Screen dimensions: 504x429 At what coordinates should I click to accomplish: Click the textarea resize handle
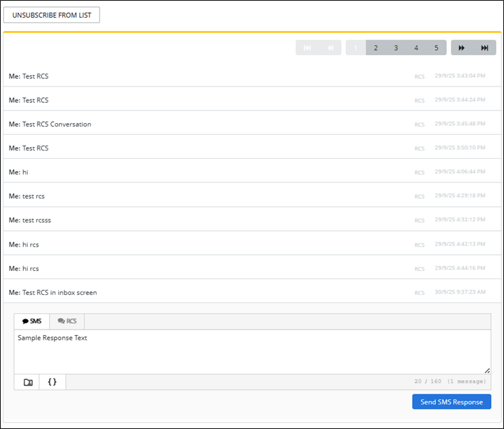coord(487,370)
